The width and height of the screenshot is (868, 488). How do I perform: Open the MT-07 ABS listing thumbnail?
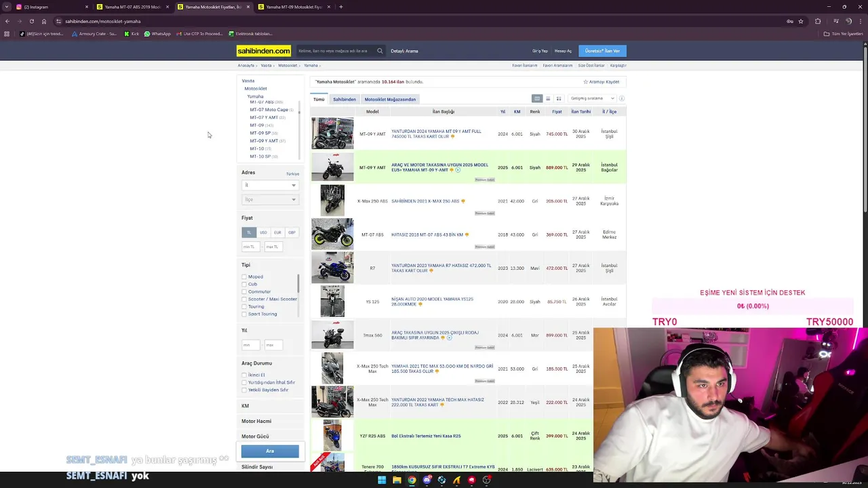click(x=332, y=234)
